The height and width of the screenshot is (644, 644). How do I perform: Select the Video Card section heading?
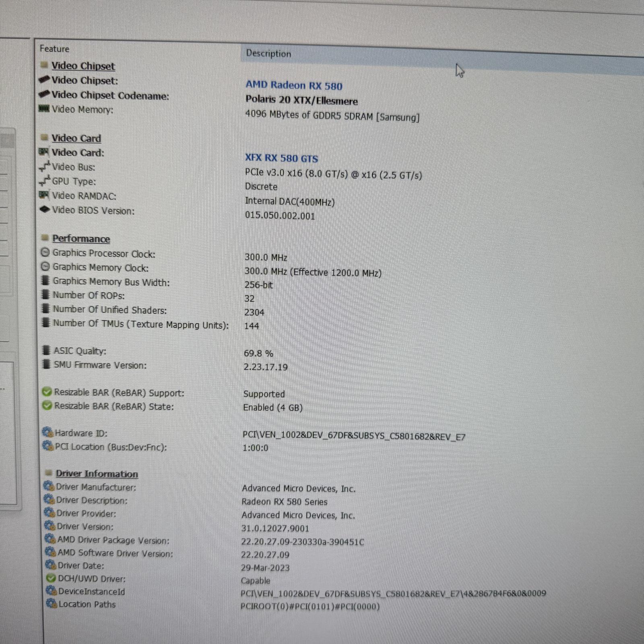pos(76,138)
